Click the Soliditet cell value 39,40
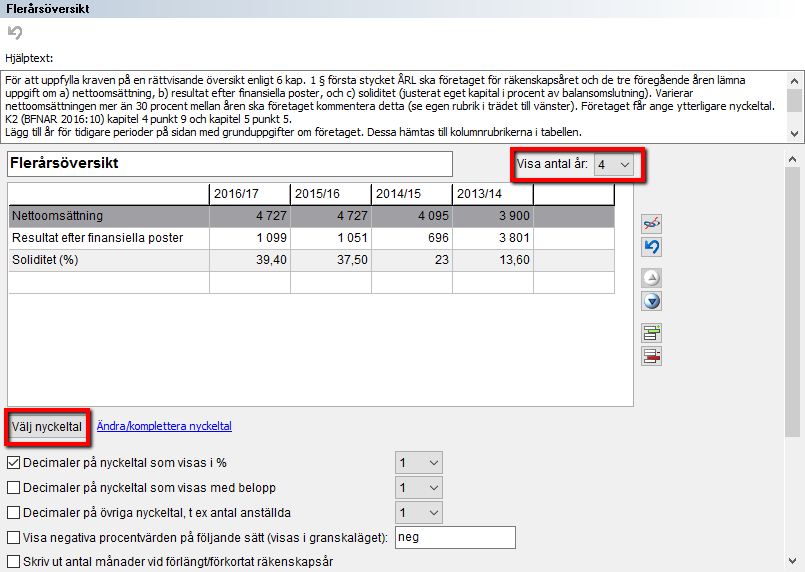 [250, 260]
